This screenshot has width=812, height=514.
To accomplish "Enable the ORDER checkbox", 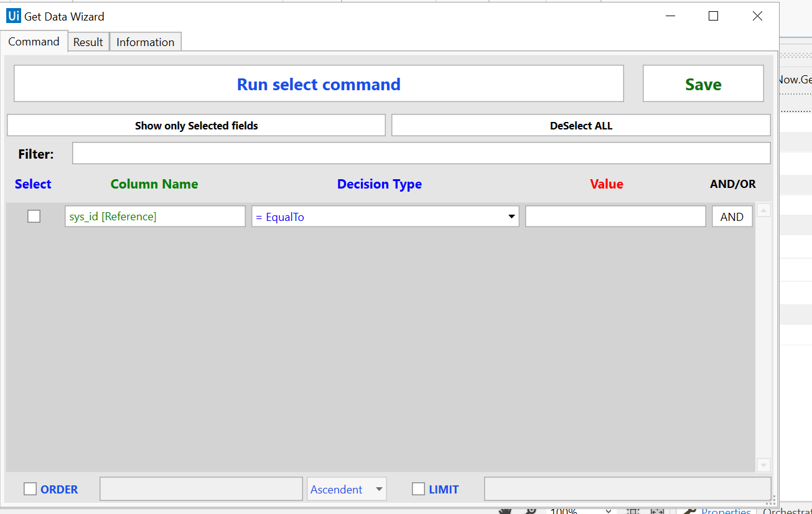I will point(30,489).
